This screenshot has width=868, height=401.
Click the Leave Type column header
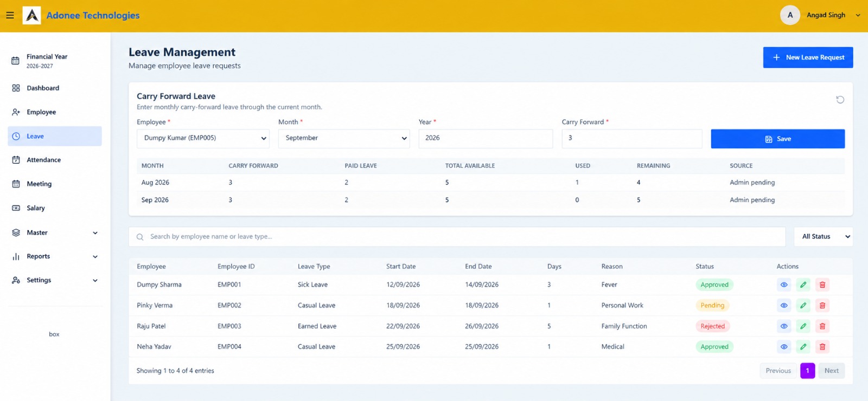point(314,267)
